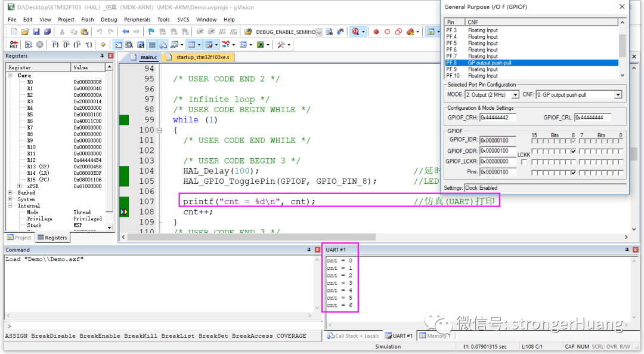
Task: Close the Command panel
Action: [x=317, y=250]
